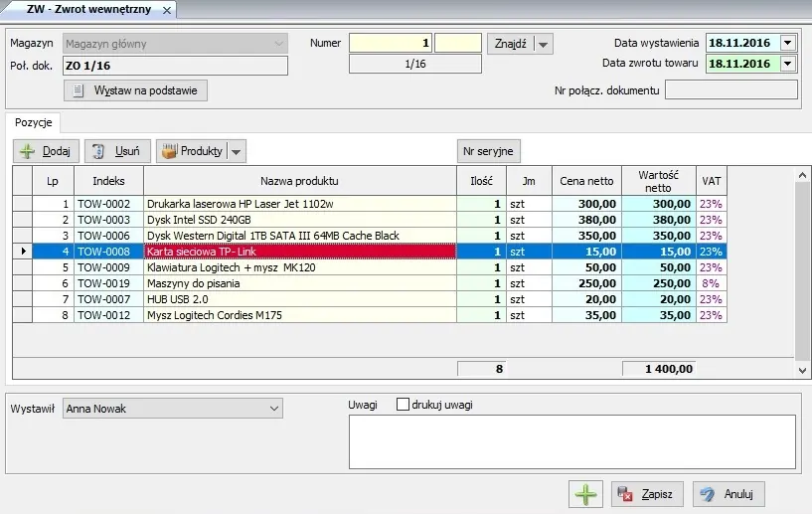Click the 8% VAT cell
The width and height of the screenshot is (812, 514).
(x=712, y=283)
